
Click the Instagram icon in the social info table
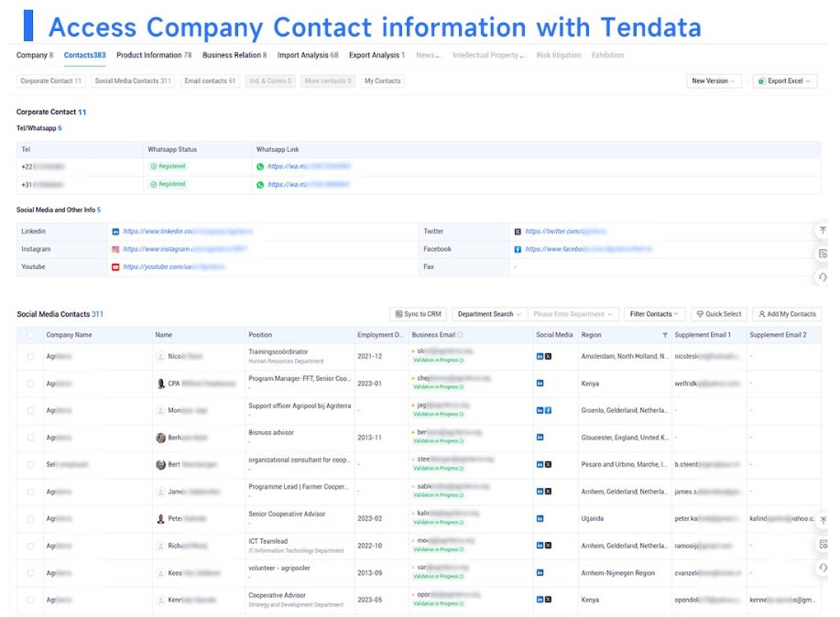coord(115,249)
